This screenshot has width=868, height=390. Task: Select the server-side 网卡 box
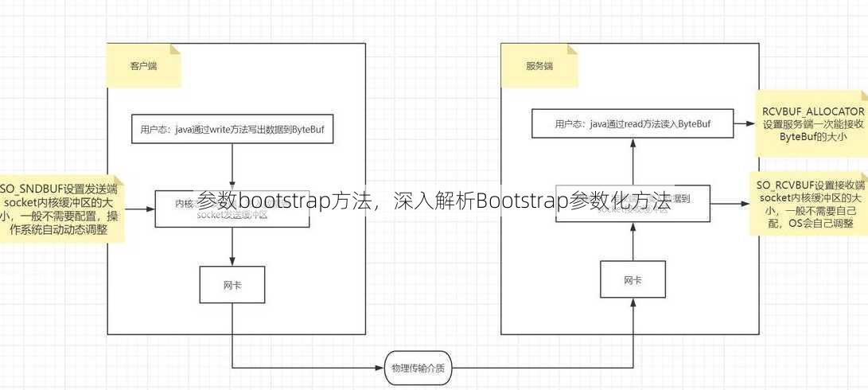click(x=633, y=279)
